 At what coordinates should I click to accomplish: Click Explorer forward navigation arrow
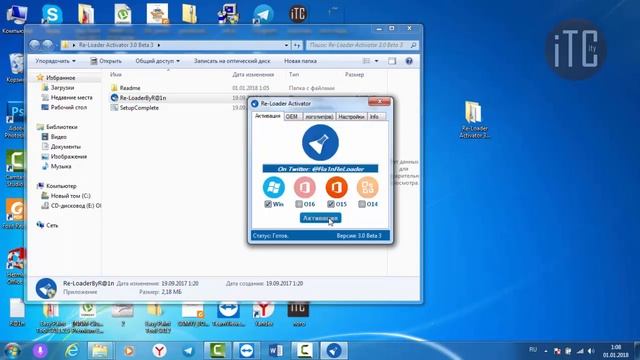(48, 44)
